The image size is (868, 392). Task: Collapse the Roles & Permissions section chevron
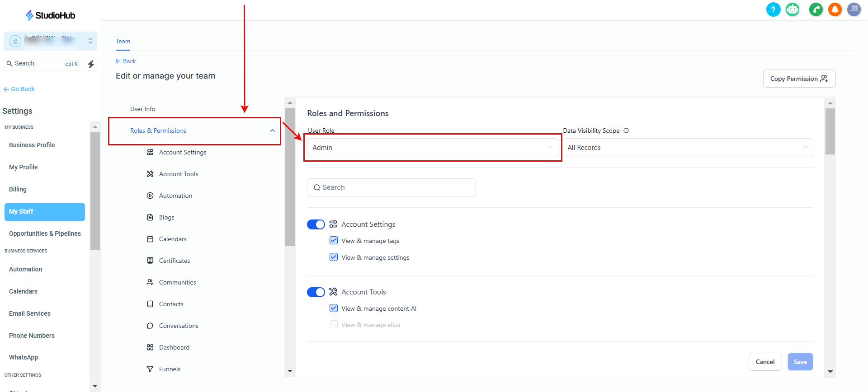[272, 131]
